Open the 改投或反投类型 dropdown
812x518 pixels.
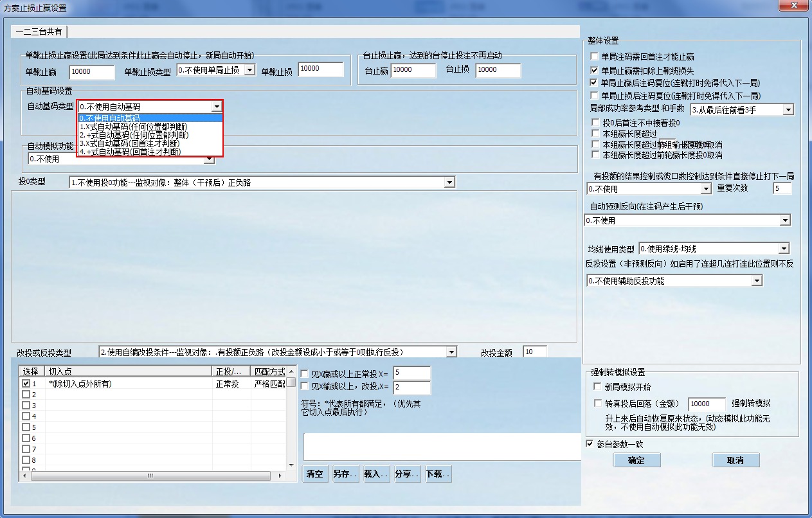tap(450, 351)
